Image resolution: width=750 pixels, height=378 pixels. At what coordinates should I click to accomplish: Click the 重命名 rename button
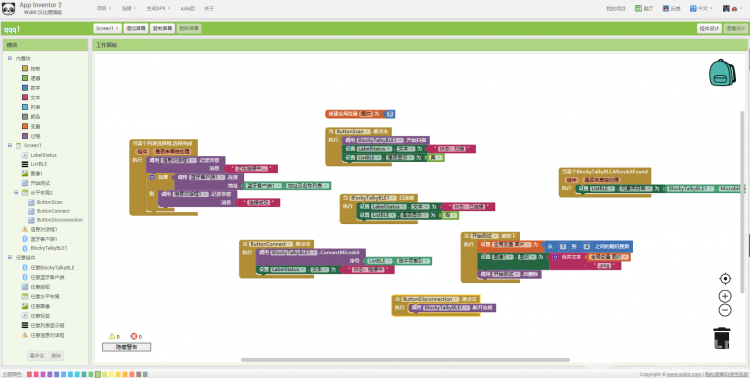pos(37,356)
